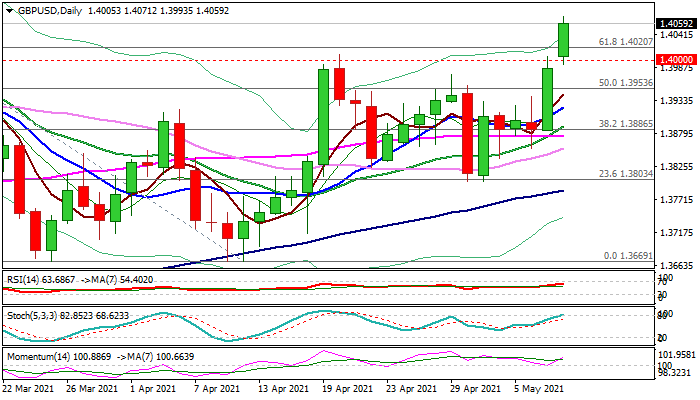
Task: Click the 22 Mar 2021 date label
Action: click(28, 389)
